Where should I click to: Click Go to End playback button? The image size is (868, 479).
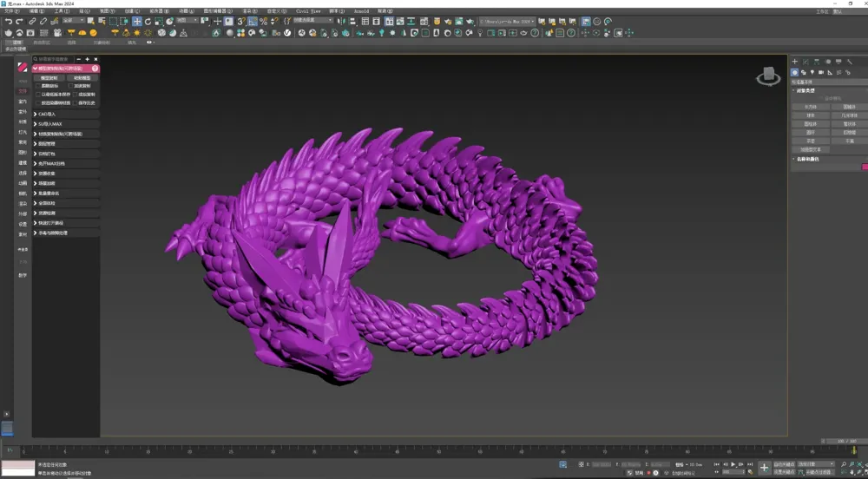tap(750, 464)
